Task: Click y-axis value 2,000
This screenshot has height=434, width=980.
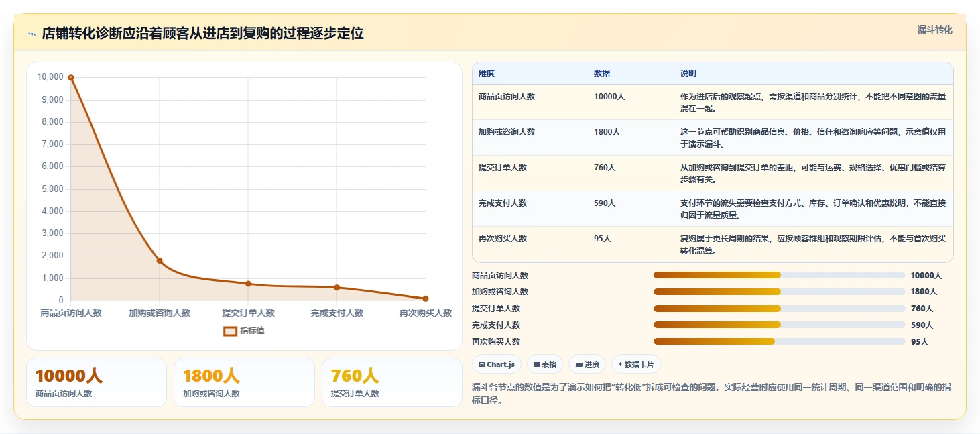Action: [53, 256]
